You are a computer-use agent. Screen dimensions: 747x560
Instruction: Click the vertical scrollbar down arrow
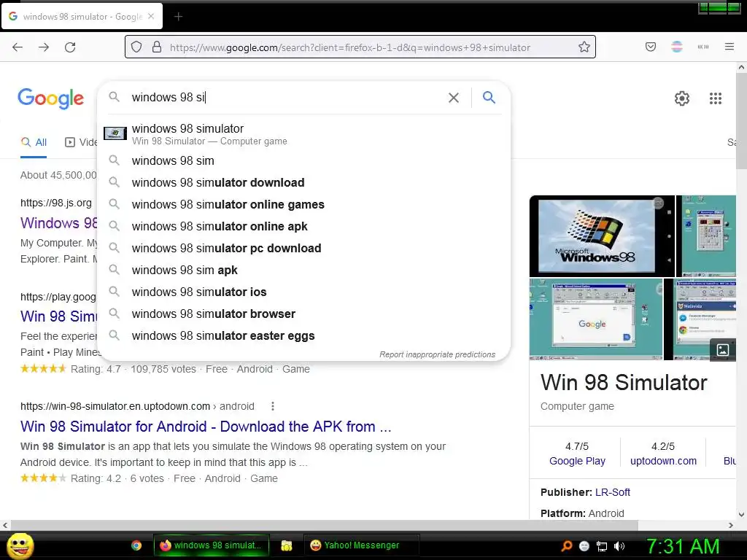click(x=741, y=514)
